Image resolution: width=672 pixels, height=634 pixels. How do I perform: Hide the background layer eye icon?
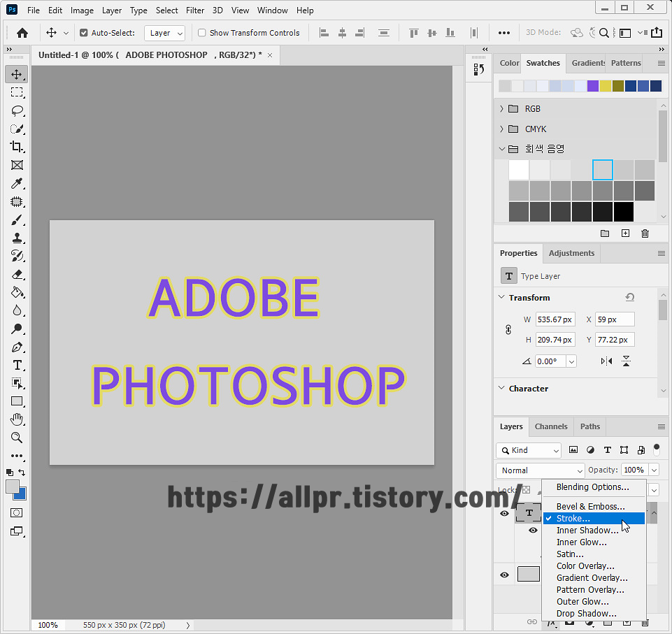[x=504, y=575]
